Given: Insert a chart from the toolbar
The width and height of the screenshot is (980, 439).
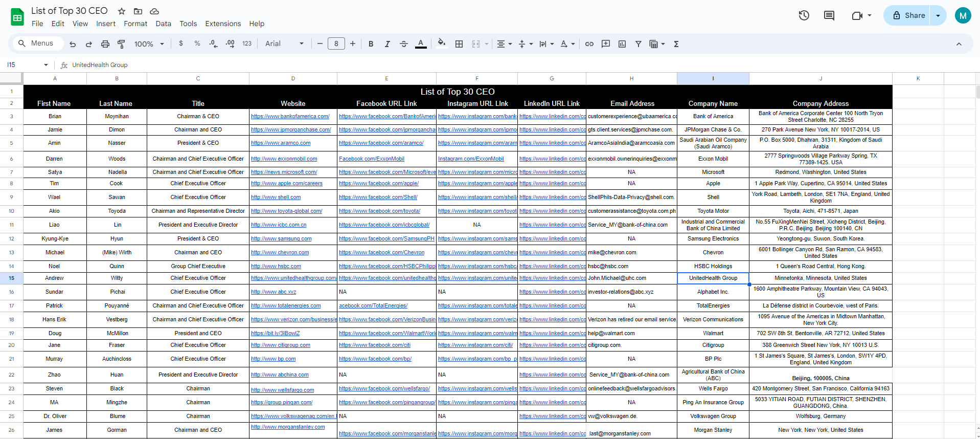Looking at the screenshot, I should click(x=622, y=44).
